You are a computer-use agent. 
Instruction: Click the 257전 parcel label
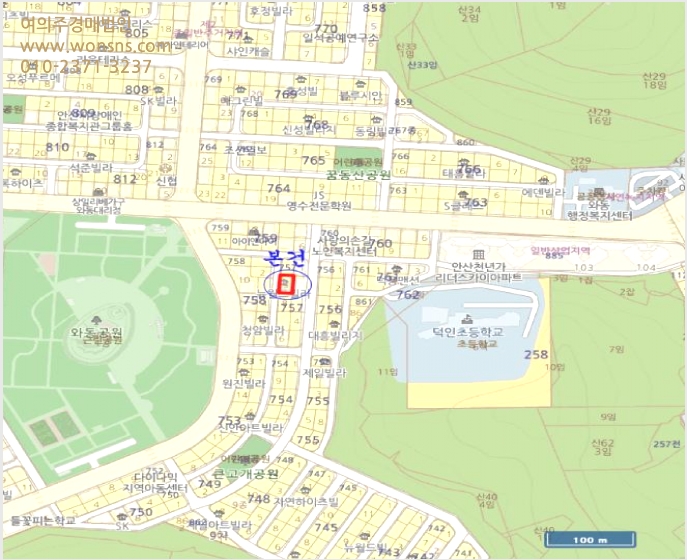667,444
